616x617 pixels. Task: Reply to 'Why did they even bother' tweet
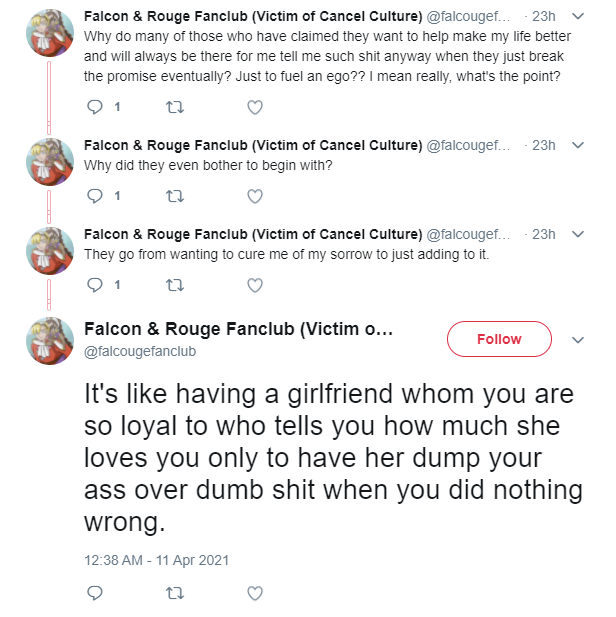(95, 196)
